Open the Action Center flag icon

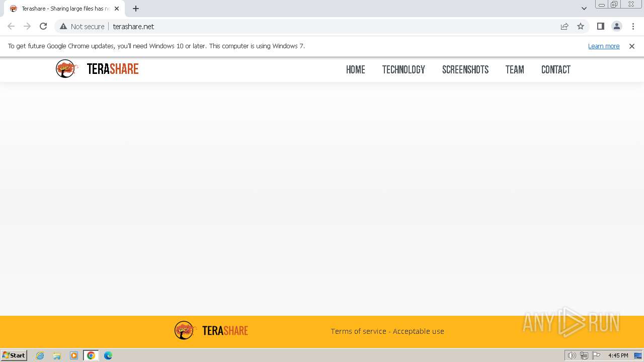[x=596, y=355]
